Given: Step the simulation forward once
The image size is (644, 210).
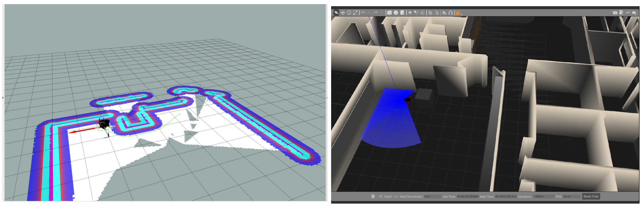Looking at the screenshot, I should click(x=380, y=196).
